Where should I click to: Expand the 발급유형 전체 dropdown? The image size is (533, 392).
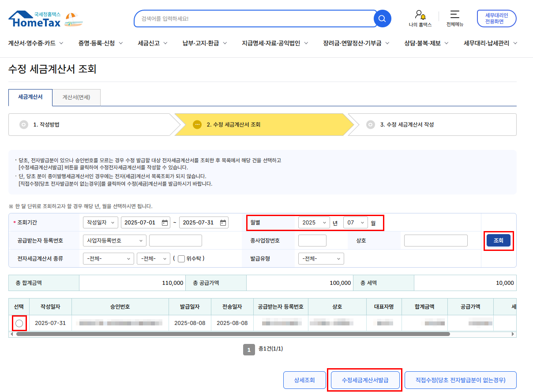point(321,259)
